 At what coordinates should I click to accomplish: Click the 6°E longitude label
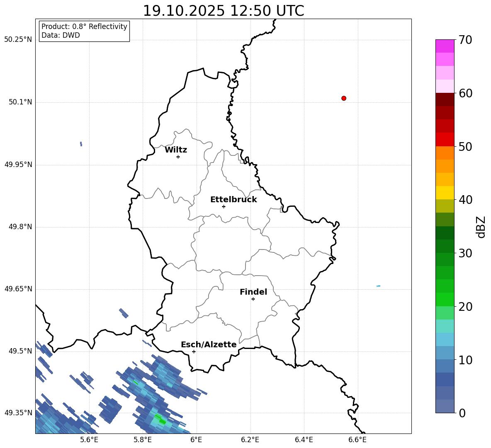pyautogui.click(x=196, y=440)
